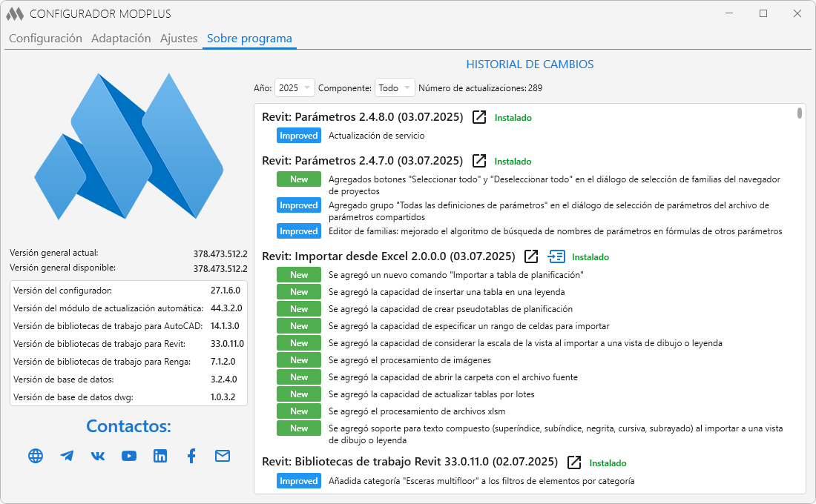This screenshot has height=504, width=816.
Task: Click the Revit: Parámetros 2.4.7.0 heading
Action: click(362, 161)
